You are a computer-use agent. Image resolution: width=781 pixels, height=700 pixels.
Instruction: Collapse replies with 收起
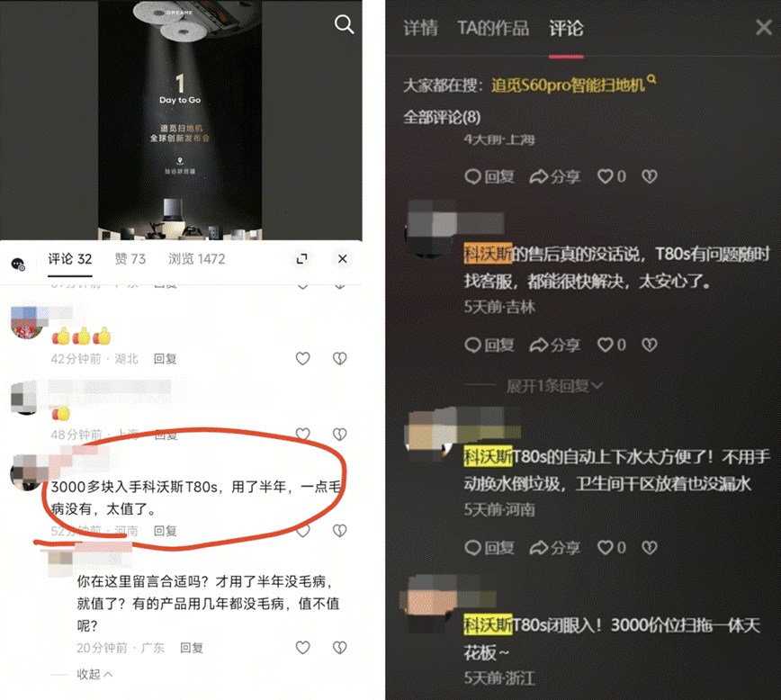click(94, 674)
